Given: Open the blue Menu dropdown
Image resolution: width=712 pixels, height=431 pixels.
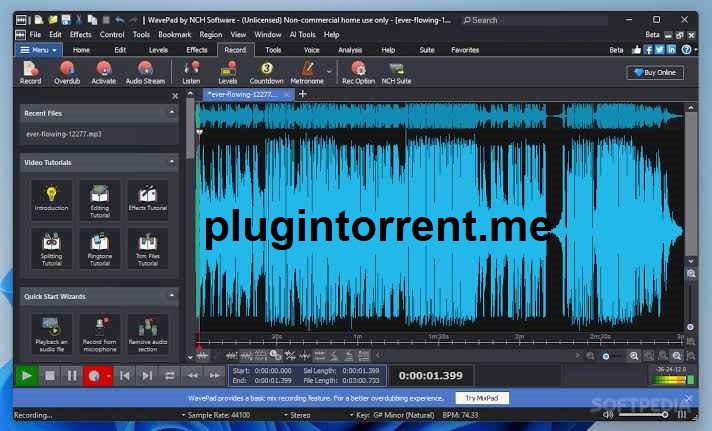Looking at the screenshot, I should (39, 50).
